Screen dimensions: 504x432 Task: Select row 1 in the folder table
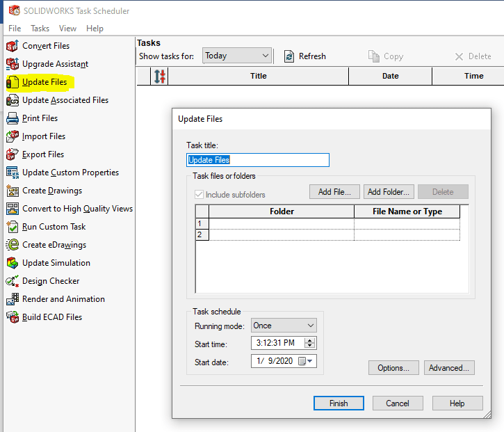(x=202, y=223)
